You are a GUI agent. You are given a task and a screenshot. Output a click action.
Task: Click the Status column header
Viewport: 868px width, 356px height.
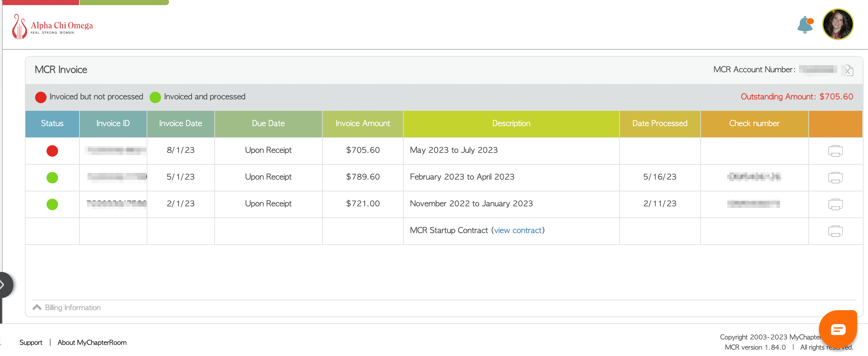(x=52, y=124)
